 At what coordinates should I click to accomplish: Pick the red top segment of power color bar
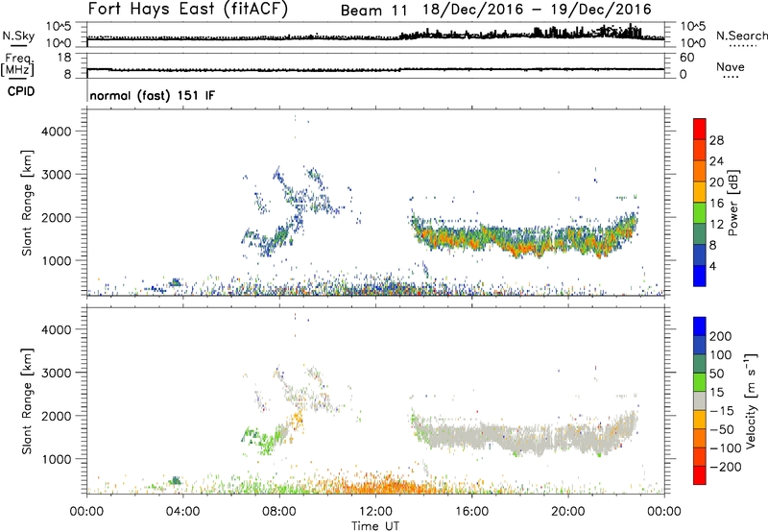pos(700,130)
